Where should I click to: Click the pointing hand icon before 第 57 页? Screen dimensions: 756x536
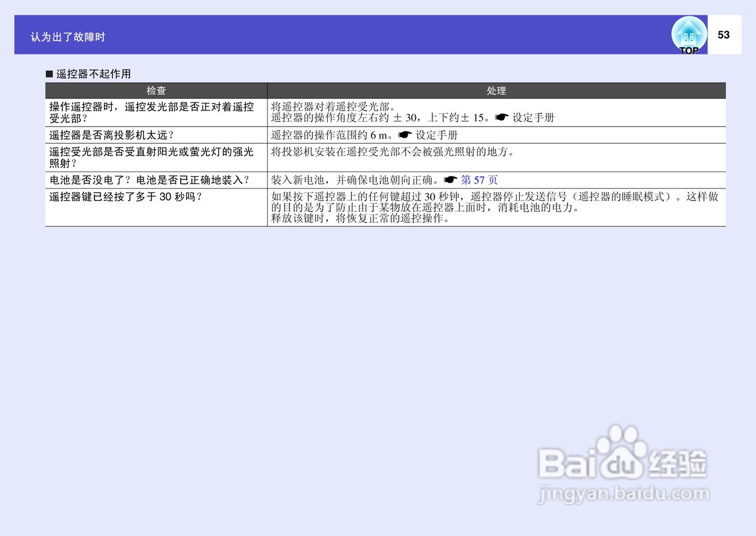pyautogui.click(x=451, y=180)
